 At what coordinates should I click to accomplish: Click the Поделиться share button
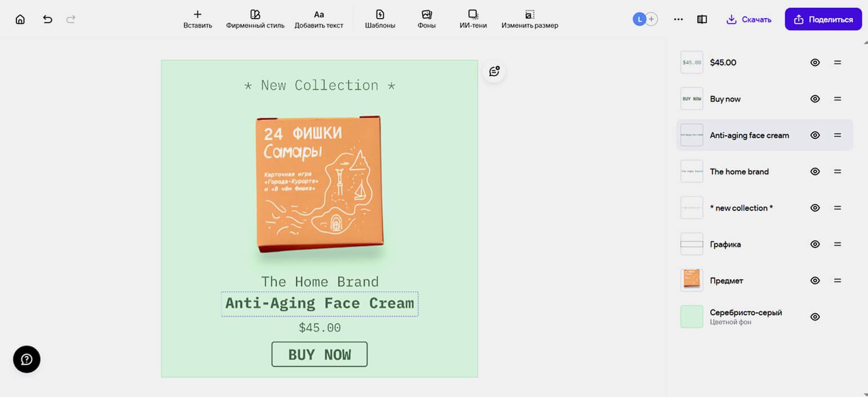[823, 19]
